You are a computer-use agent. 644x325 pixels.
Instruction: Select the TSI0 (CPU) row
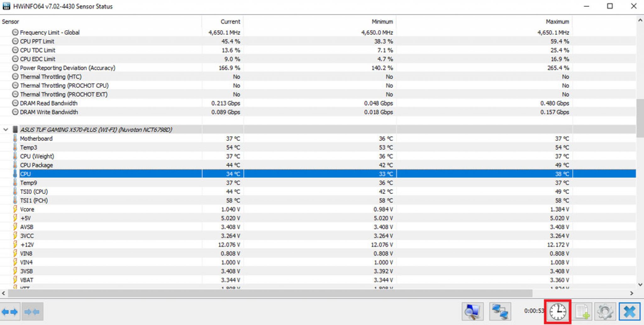318,192
